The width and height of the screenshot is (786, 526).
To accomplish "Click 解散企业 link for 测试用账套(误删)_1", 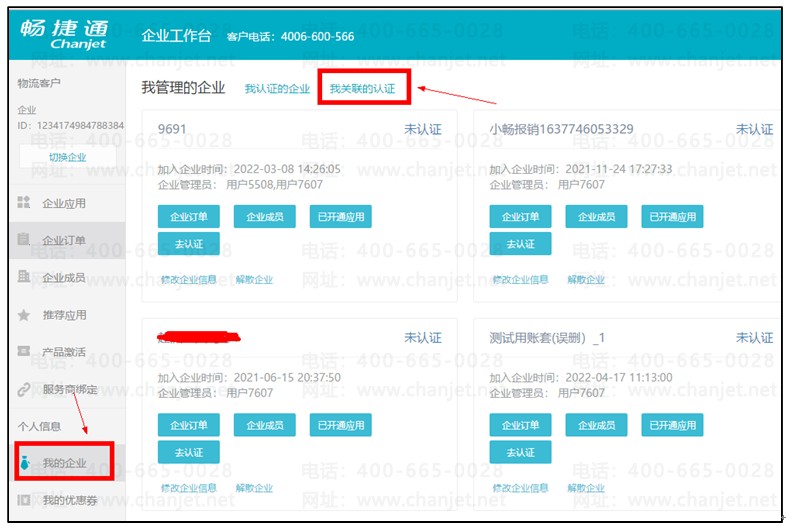I will [x=586, y=487].
